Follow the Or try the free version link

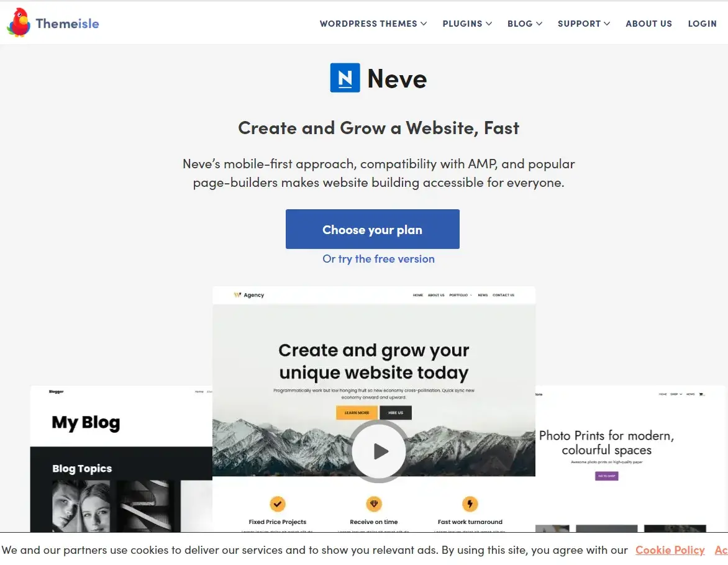pyautogui.click(x=378, y=259)
